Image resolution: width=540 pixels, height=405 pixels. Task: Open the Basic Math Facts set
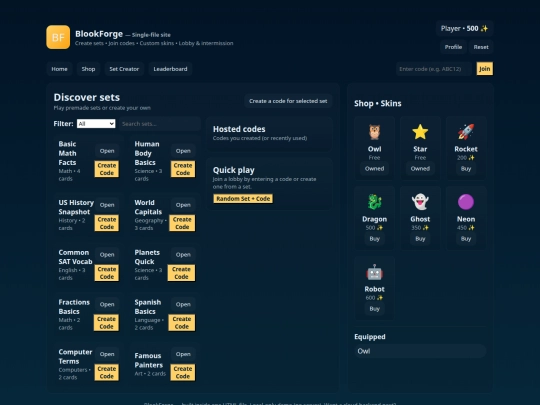(107, 151)
